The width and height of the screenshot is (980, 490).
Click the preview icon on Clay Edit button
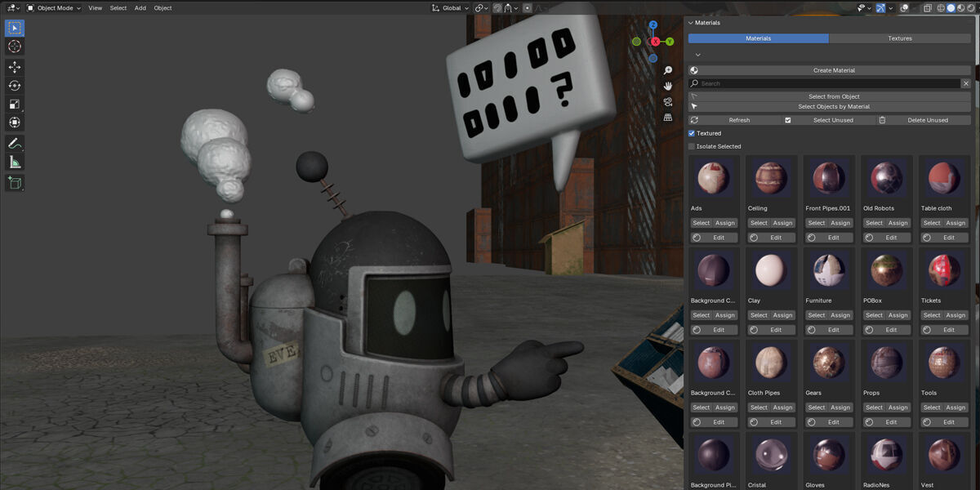pos(755,330)
